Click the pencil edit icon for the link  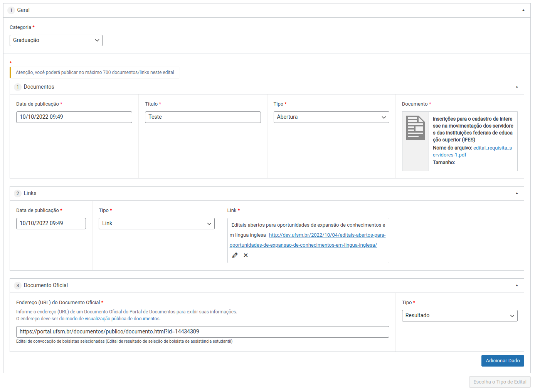pyautogui.click(x=235, y=255)
